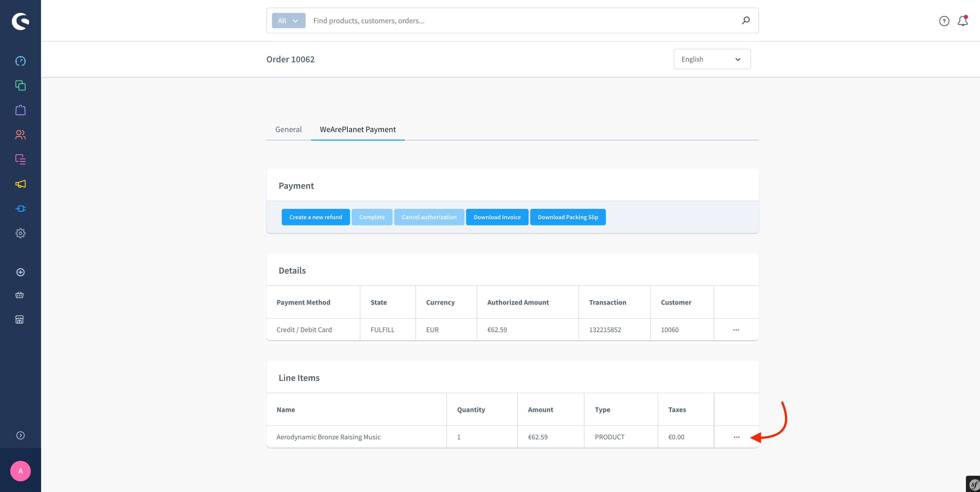The width and height of the screenshot is (980, 492).
Task: Open Line Items row context menu
Action: tap(737, 437)
